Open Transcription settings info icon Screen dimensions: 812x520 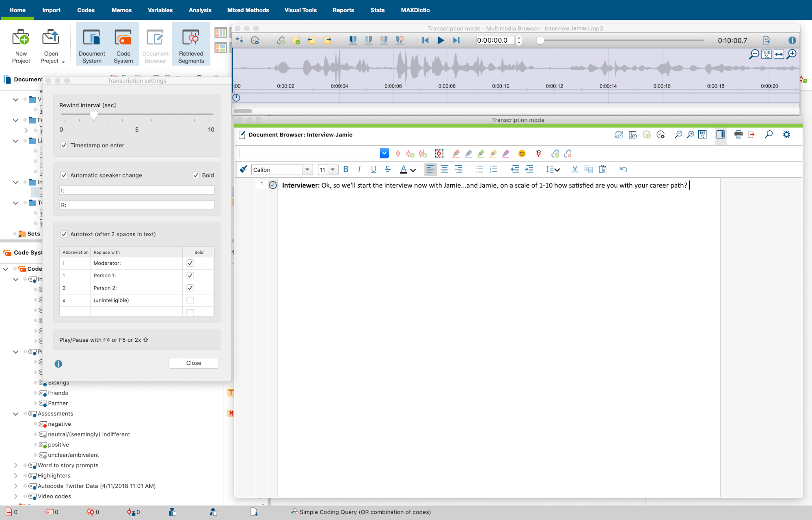[x=58, y=364]
